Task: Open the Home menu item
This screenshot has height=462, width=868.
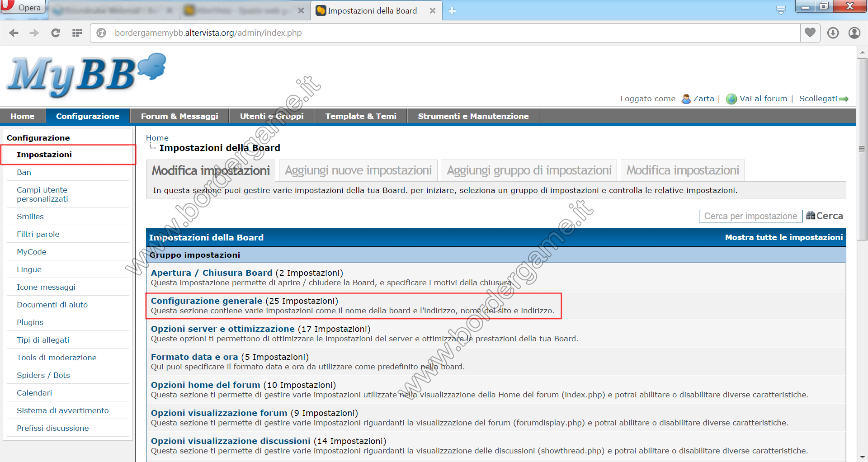Action: [x=23, y=116]
